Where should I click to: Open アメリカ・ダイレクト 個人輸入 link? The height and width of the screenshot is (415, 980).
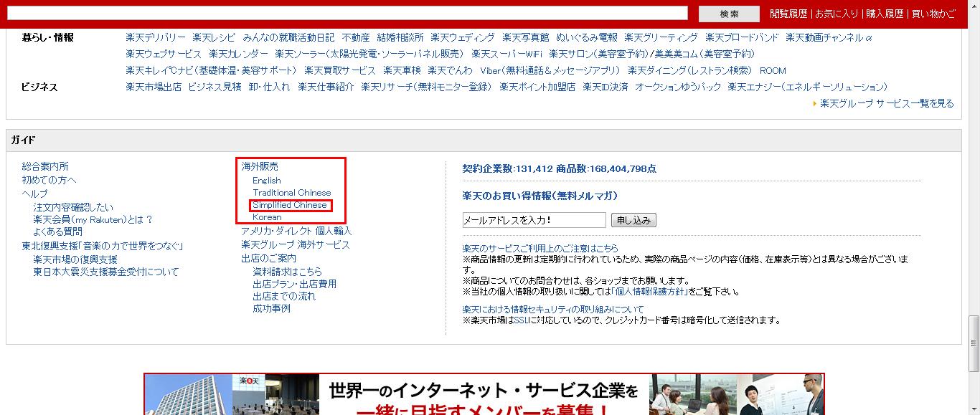point(296,231)
